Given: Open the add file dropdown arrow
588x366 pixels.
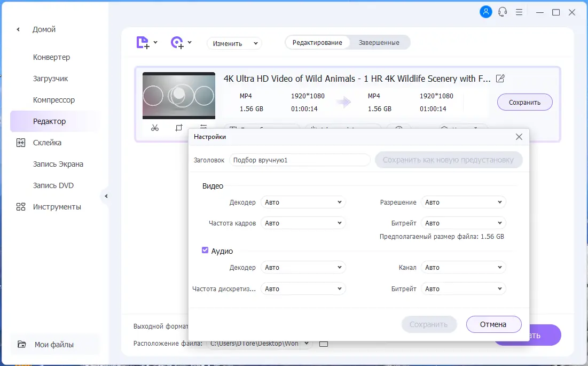Looking at the screenshot, I should pos(155,42).
